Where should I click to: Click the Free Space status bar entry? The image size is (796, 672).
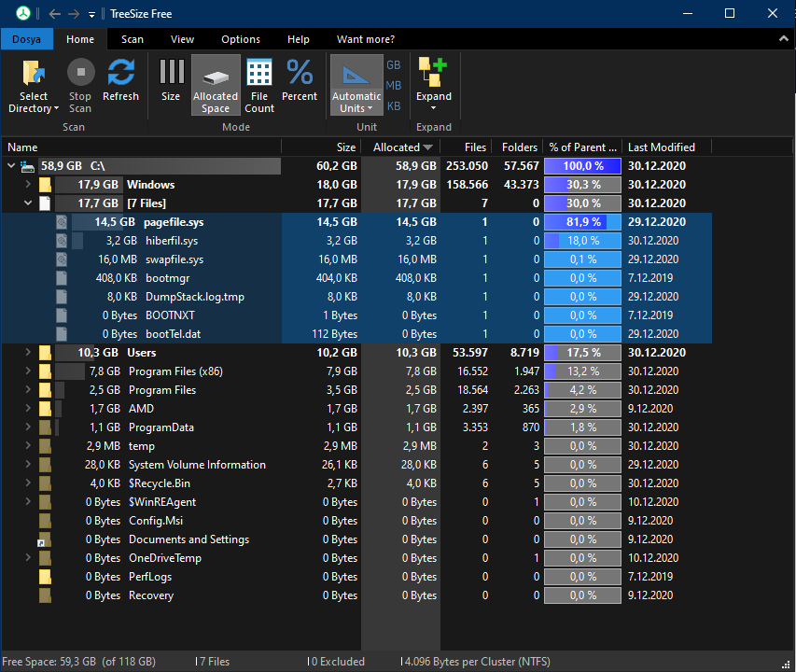pyautogui.click(x=79, y=662)
